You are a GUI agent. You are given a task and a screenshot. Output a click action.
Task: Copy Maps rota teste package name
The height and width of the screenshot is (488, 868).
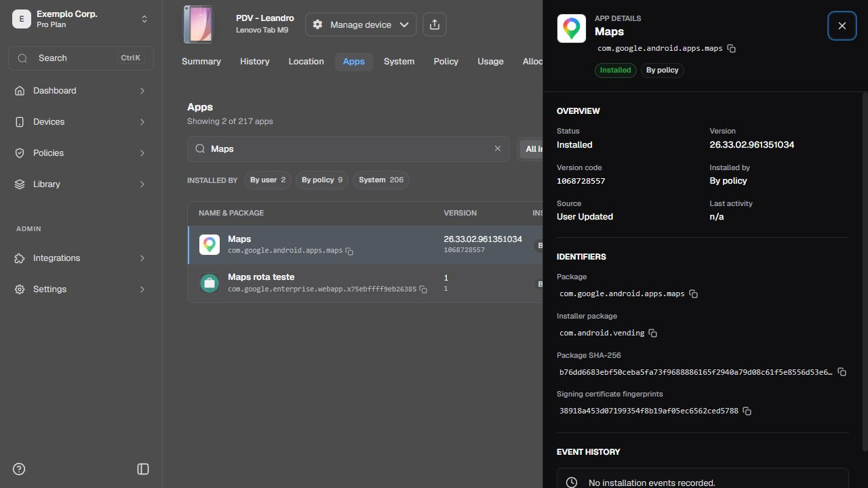coord(423,289)
